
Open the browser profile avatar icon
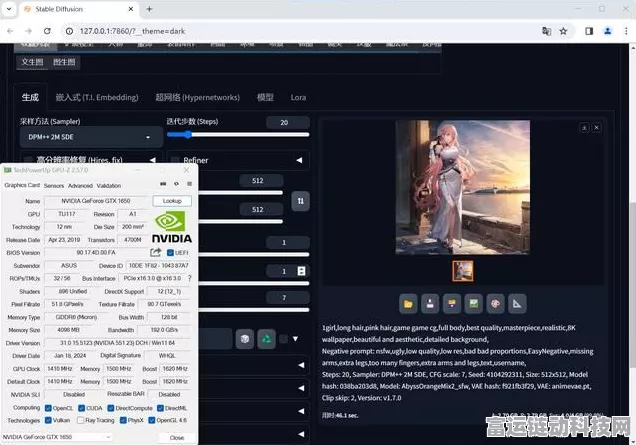pos(608,31)
